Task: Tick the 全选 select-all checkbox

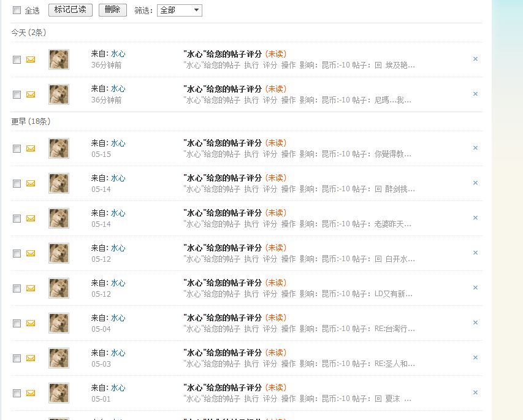Action: pos(17,10)
